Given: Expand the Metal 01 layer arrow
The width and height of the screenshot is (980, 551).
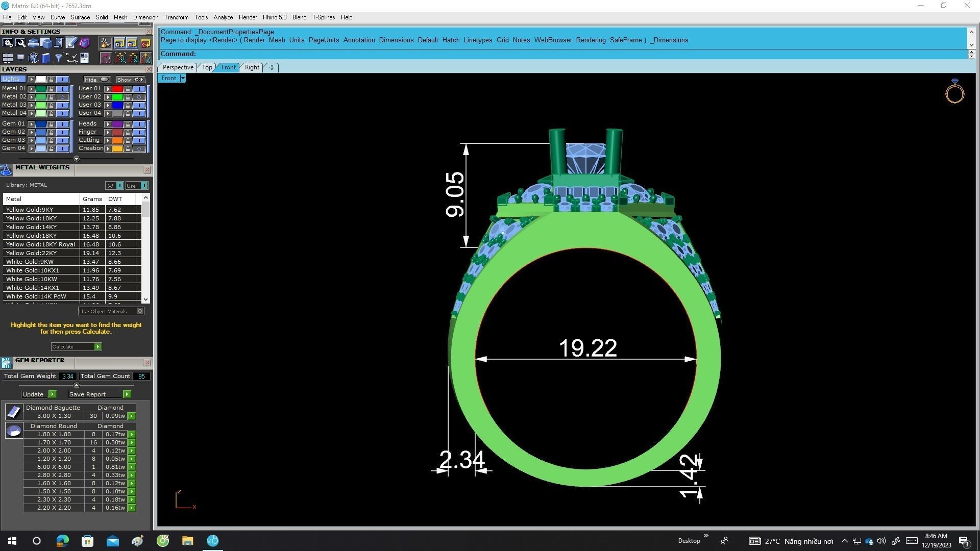Looking at the screenshot, I should pos(32,89).
